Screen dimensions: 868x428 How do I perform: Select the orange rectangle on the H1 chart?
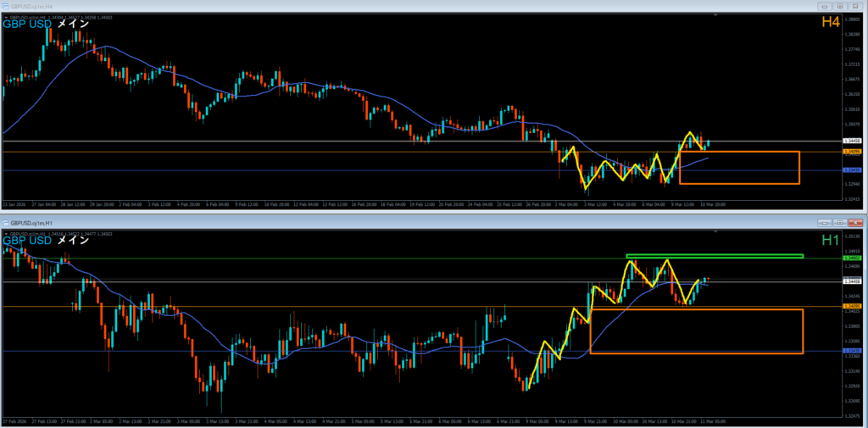point(697,331)
